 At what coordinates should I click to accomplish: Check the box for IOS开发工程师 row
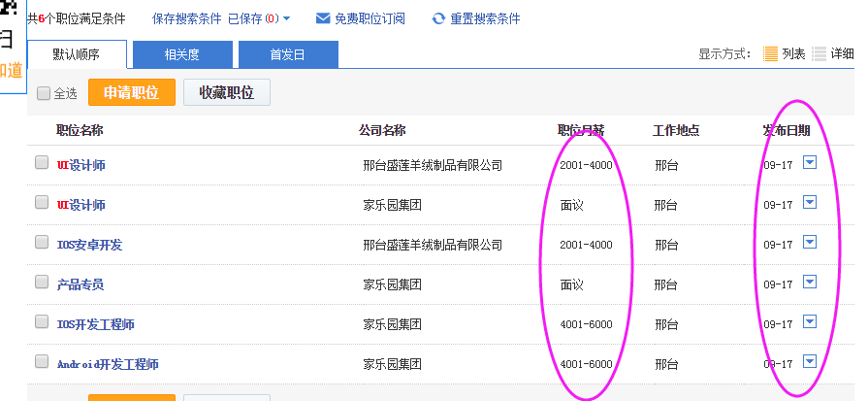coord(42,321)
